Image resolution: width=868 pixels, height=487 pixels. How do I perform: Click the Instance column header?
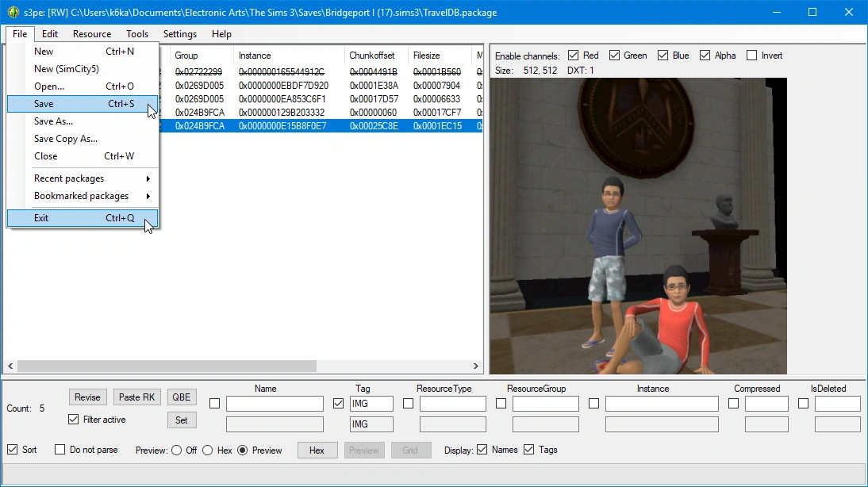(x=289, y=56)
